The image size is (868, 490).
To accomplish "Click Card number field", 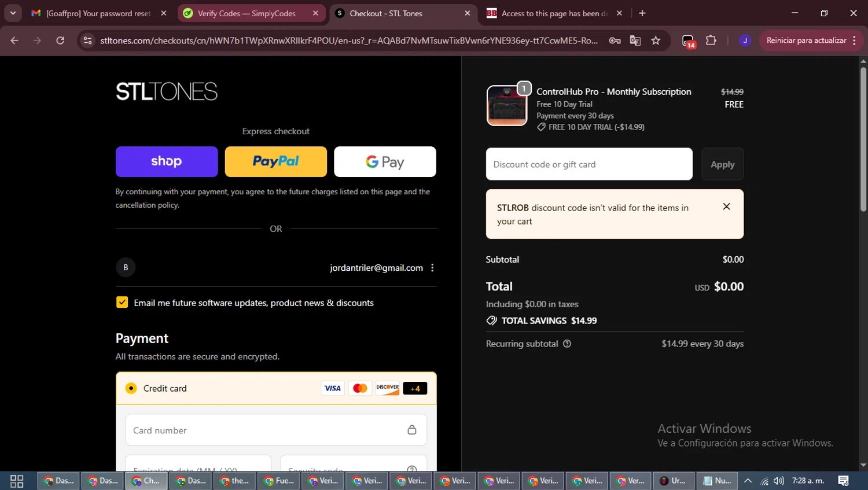I will pyautogui.click(x=276, y=430).
